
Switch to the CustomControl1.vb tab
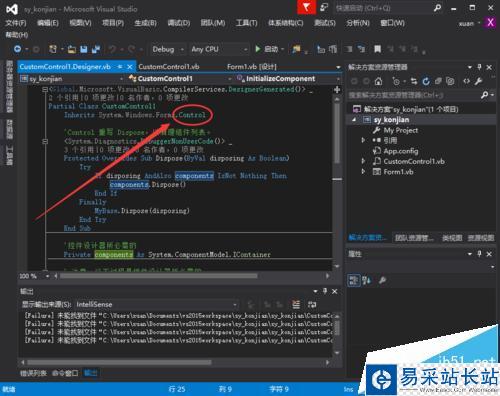pyautogui.click(x=169, y=67)
